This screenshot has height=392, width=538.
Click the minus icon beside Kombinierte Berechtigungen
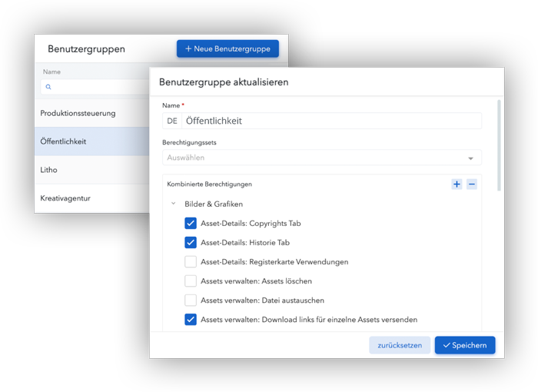coord(472,184)
